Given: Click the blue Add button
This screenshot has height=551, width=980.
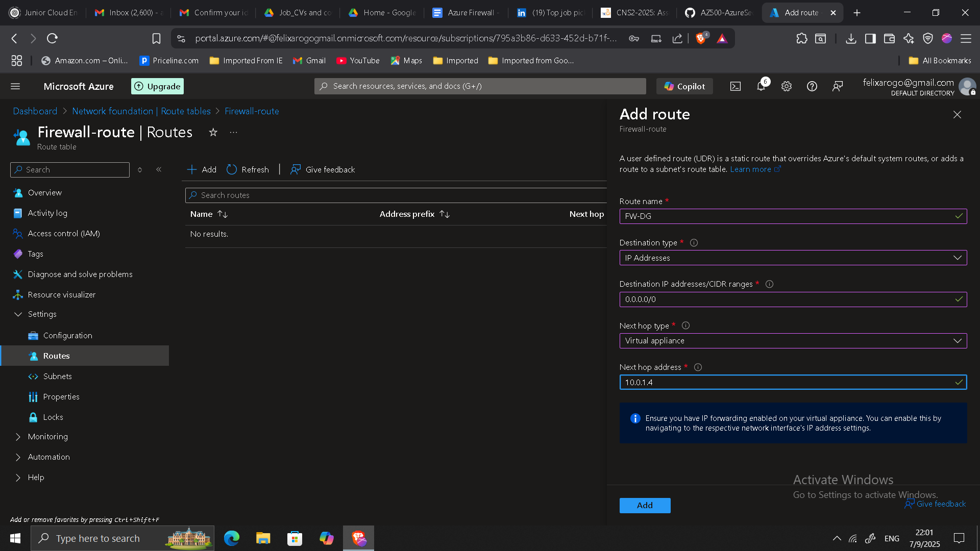Looking at the screenshot, I should tap(645, 505).
